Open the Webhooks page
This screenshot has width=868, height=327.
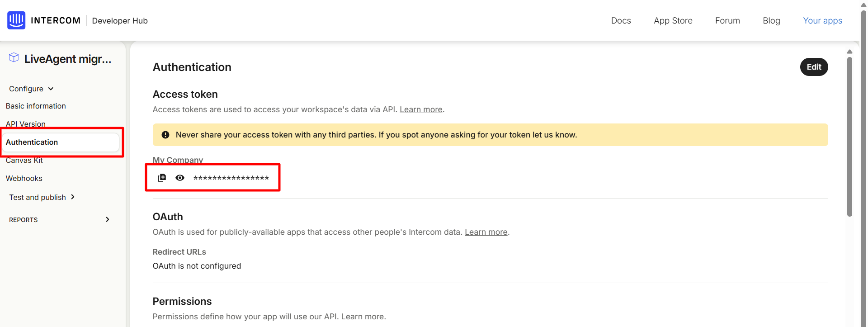point(24,178)
